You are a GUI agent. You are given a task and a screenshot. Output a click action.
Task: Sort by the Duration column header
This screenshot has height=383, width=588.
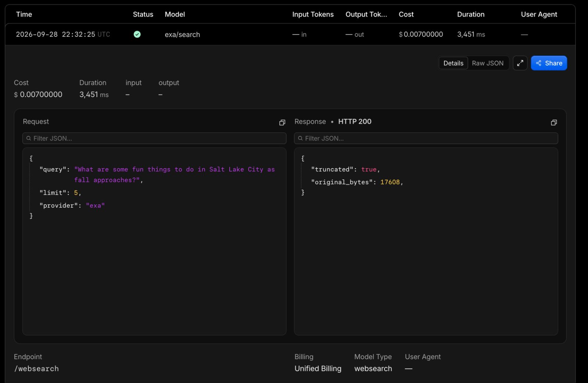pyautogui.click(x=471, y=14)
